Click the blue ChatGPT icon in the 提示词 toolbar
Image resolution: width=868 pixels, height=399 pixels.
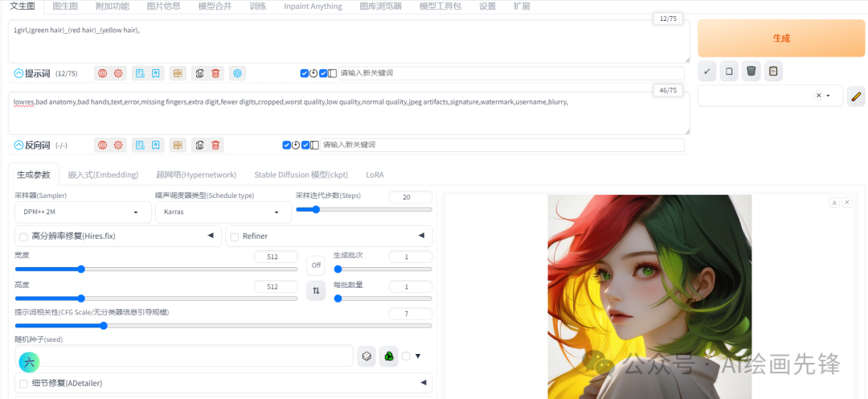[237, 73]
